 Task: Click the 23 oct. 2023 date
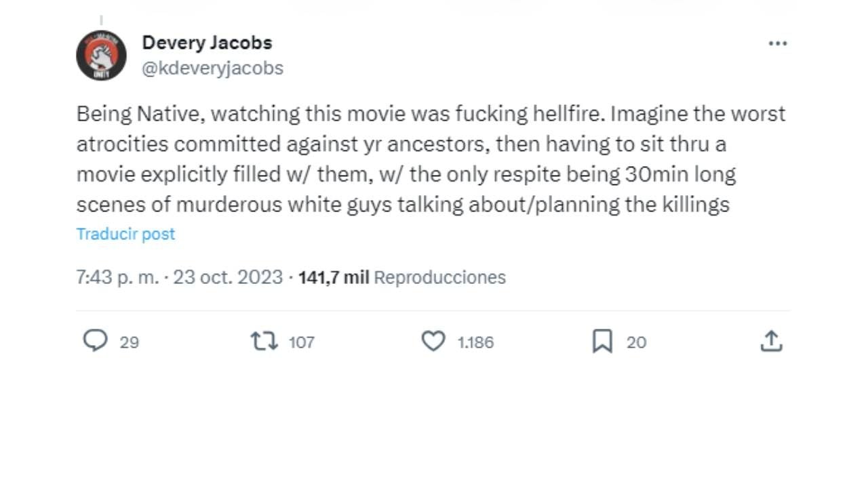click(228, 277)
